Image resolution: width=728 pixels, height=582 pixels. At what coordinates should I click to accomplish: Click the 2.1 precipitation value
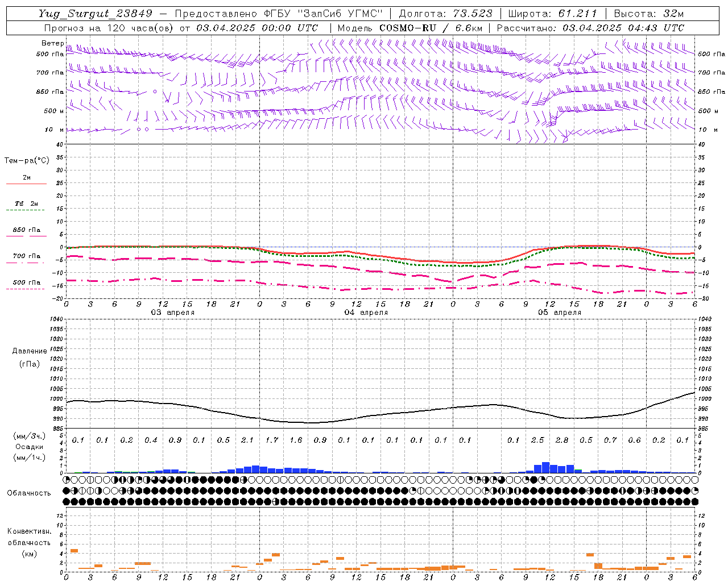pos(247,440)
